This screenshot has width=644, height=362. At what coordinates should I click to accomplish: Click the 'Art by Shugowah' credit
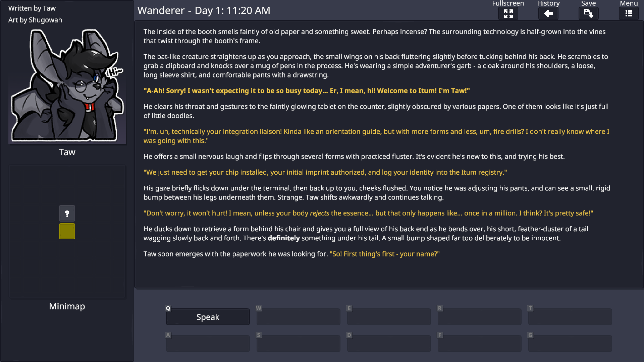point(35,20)
